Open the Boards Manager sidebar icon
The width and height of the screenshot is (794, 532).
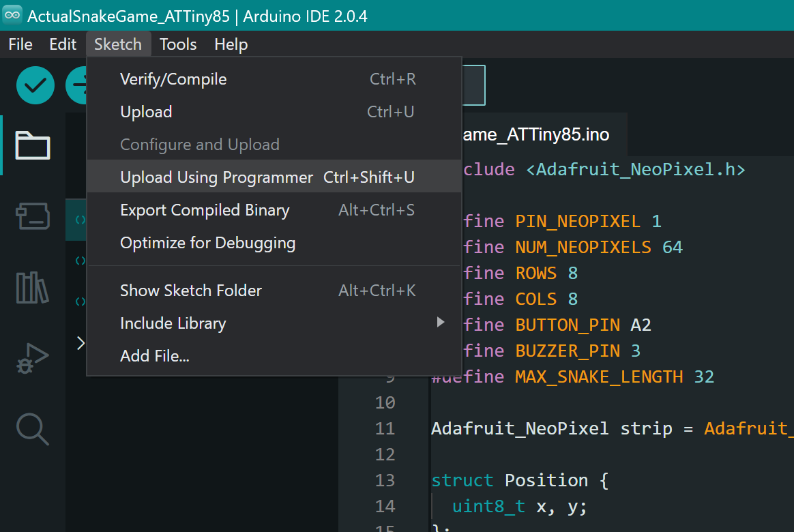(x=33, y=216)
